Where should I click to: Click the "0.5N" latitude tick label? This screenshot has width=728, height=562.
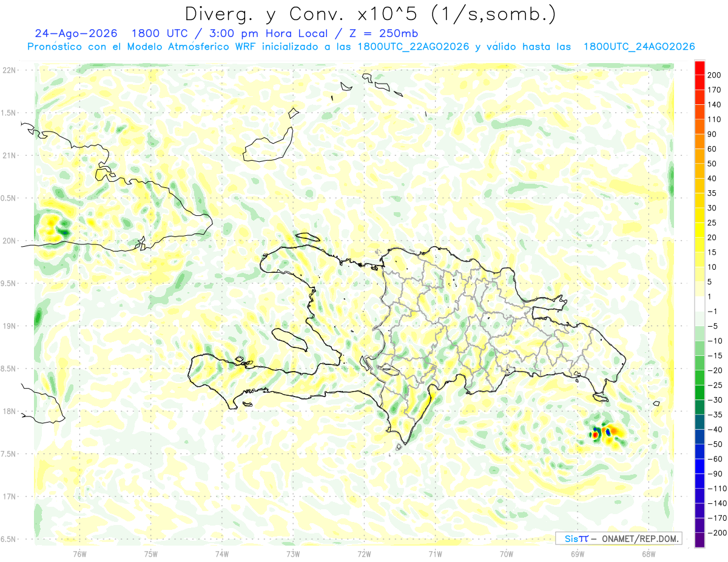point(8,198)
